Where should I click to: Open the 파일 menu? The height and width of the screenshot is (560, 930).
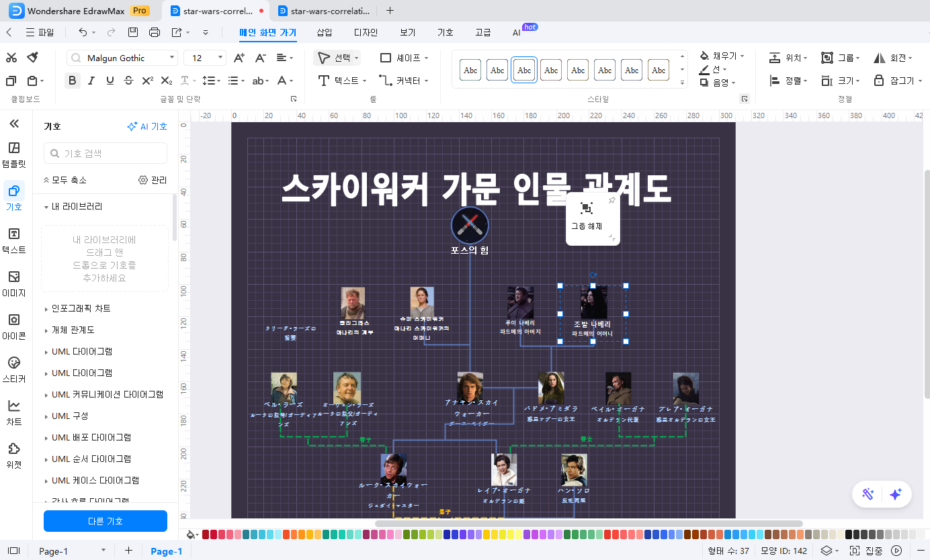40,32
